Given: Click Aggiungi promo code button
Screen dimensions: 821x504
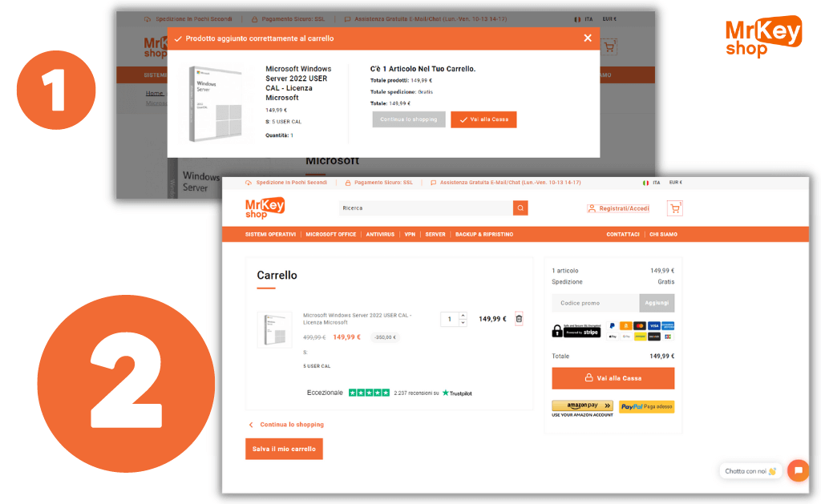Looking at the screenshot, I should [x=657, y=303].
